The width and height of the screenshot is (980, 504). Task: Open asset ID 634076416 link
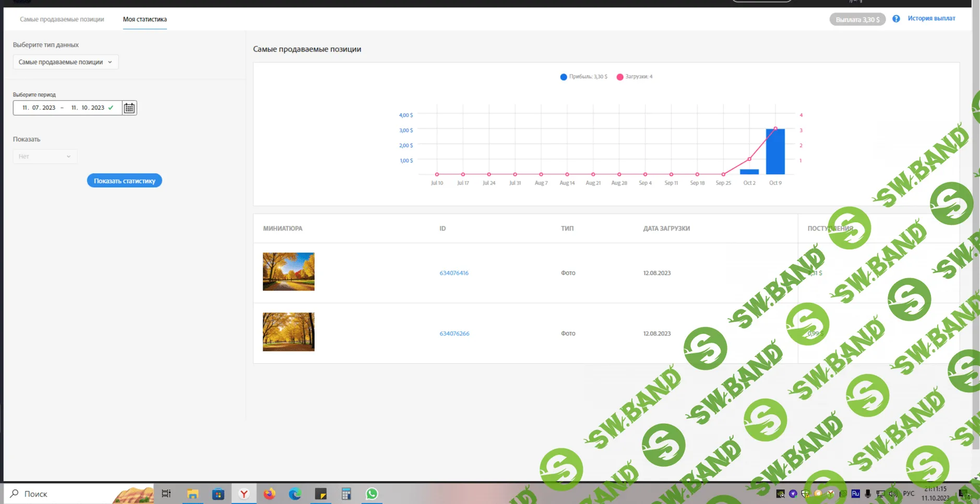(453, 273)
